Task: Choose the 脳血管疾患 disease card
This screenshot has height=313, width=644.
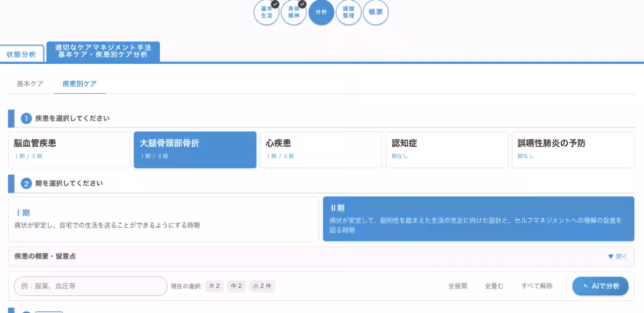Action: click(69, 150)
